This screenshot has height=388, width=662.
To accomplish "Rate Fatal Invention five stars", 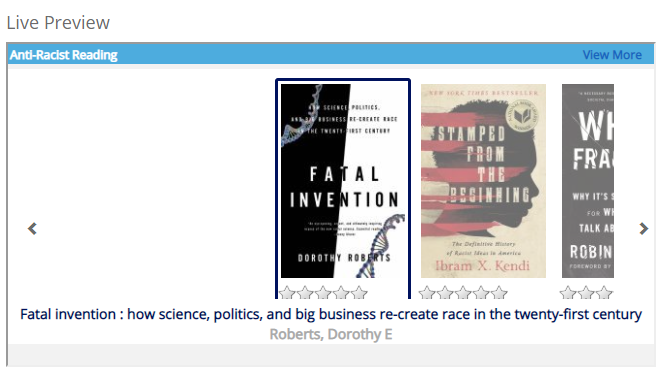I will (x=359, y=293).
